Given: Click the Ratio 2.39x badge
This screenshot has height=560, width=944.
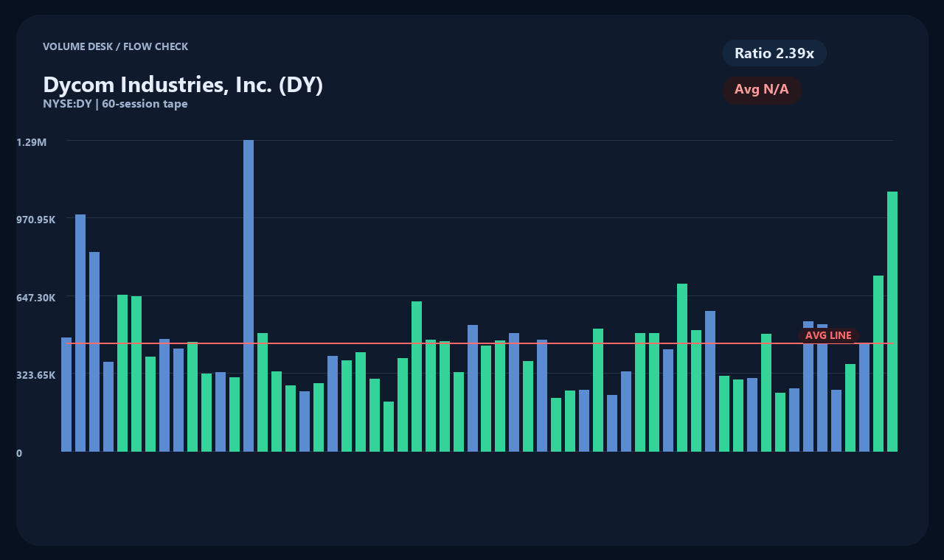Looking at the screenshot, I should pos(774,53).
